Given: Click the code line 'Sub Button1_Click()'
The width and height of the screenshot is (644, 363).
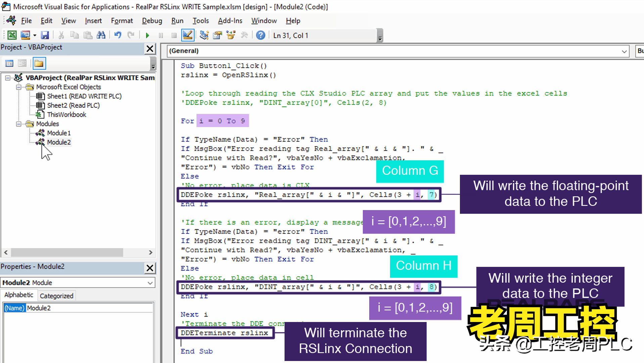Looking at the screenshot, I should click(x=224, y=66).
